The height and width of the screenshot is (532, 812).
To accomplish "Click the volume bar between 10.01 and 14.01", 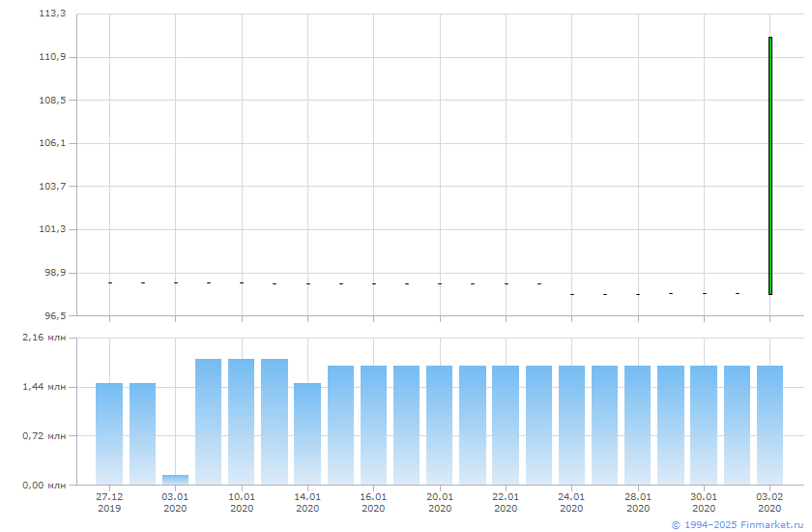I will (x=275, y=422).
